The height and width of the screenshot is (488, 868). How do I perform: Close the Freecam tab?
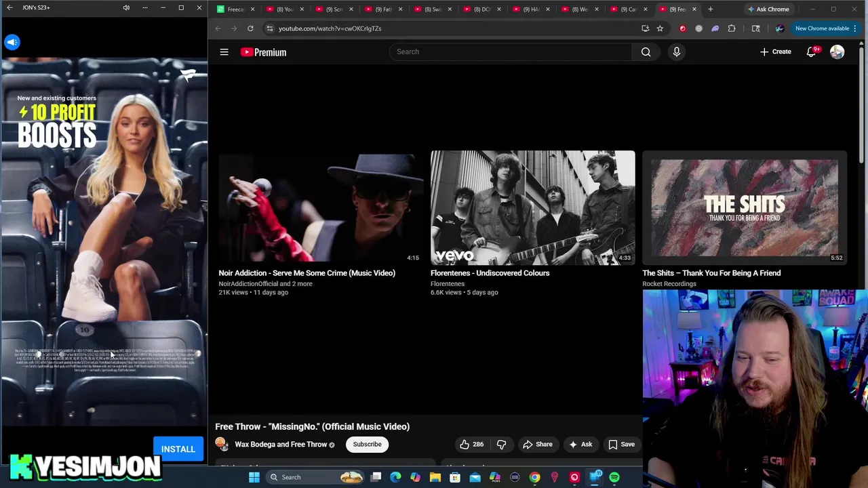(252, 9)
